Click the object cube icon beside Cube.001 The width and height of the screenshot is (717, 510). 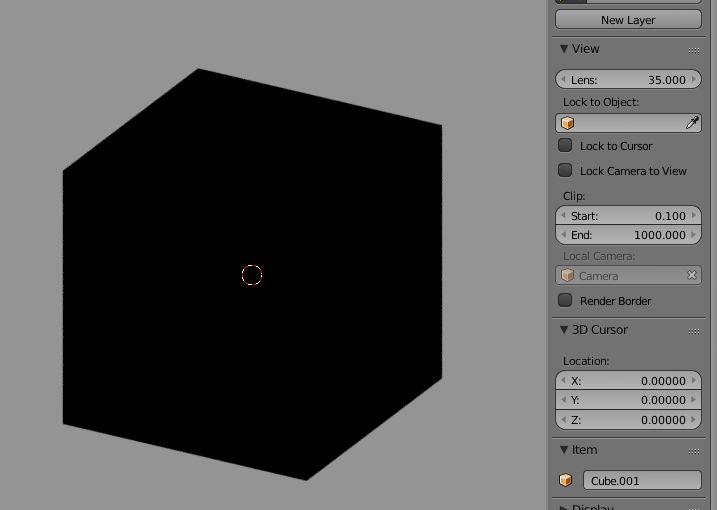pyautogui.click(x=566, y=480)
